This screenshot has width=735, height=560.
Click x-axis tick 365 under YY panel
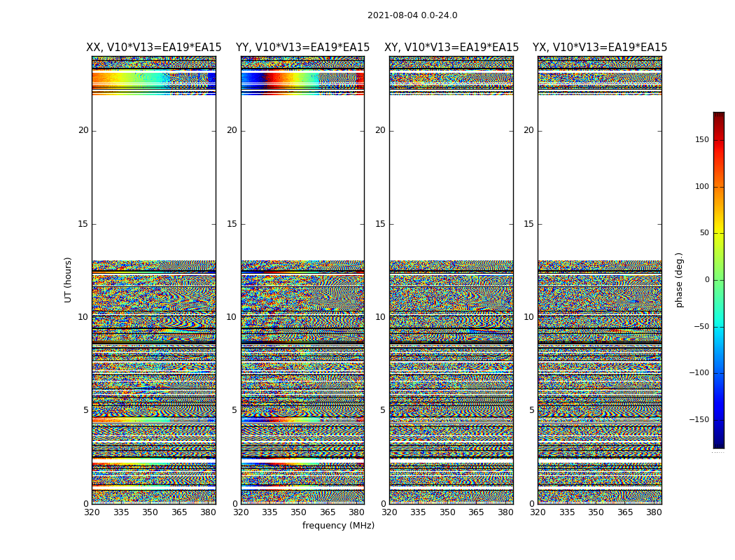pos(328,512)
